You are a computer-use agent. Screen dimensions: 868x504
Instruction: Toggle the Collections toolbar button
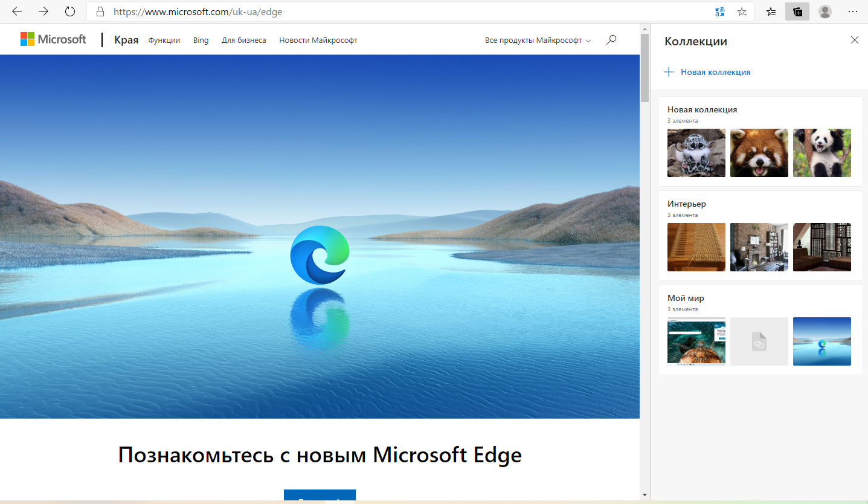click(797, 11)
